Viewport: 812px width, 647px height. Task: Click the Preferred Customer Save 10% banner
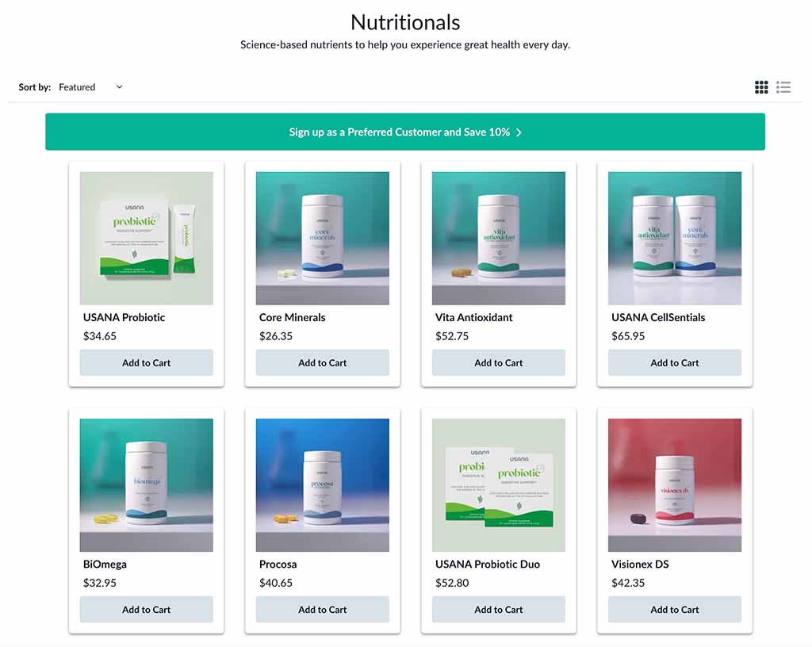[405, 132]
